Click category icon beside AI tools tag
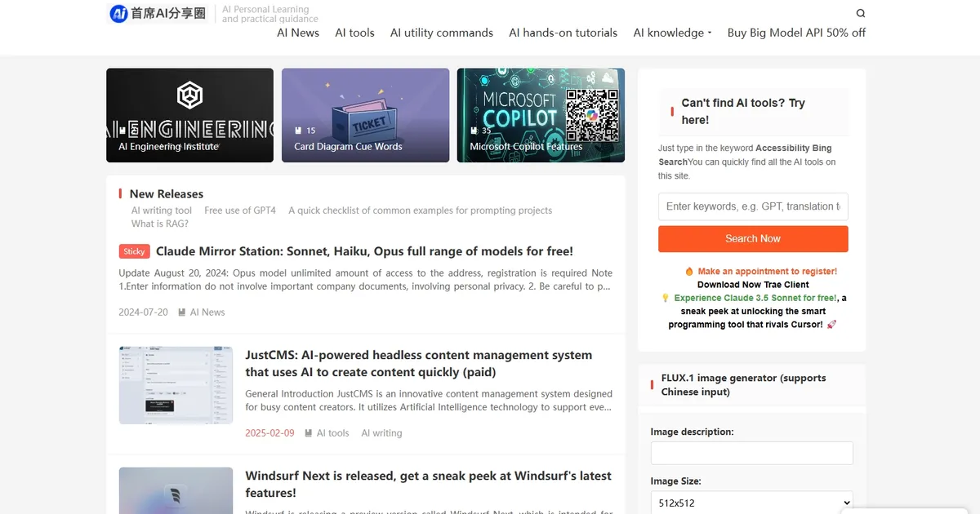The image size is (980, 514). [309, 433]
